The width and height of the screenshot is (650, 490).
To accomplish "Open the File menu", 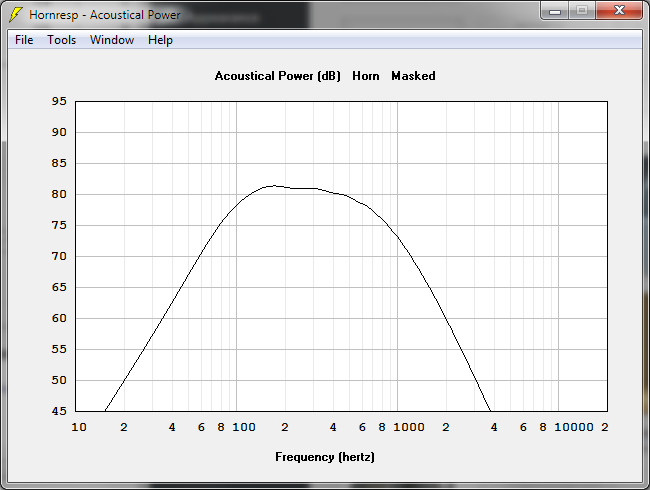I will pyautogui.click(x=24, y=40).
